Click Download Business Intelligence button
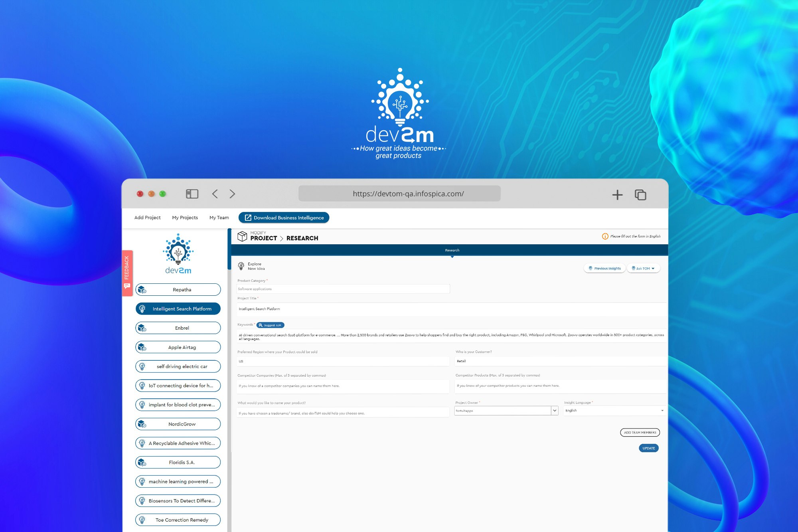The width and height of the screenshot is (798, 532). coord(284,218)
